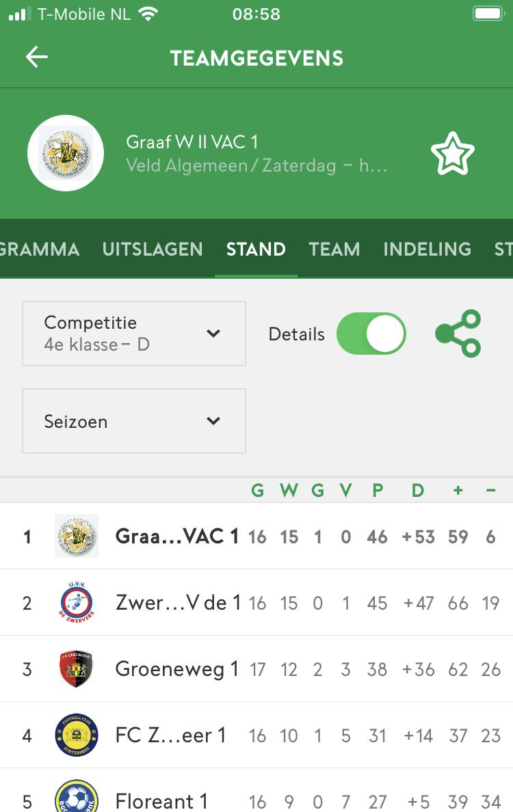513x812 pixels.
Task: Tap the share standings icon
Action: click(458, 334)
